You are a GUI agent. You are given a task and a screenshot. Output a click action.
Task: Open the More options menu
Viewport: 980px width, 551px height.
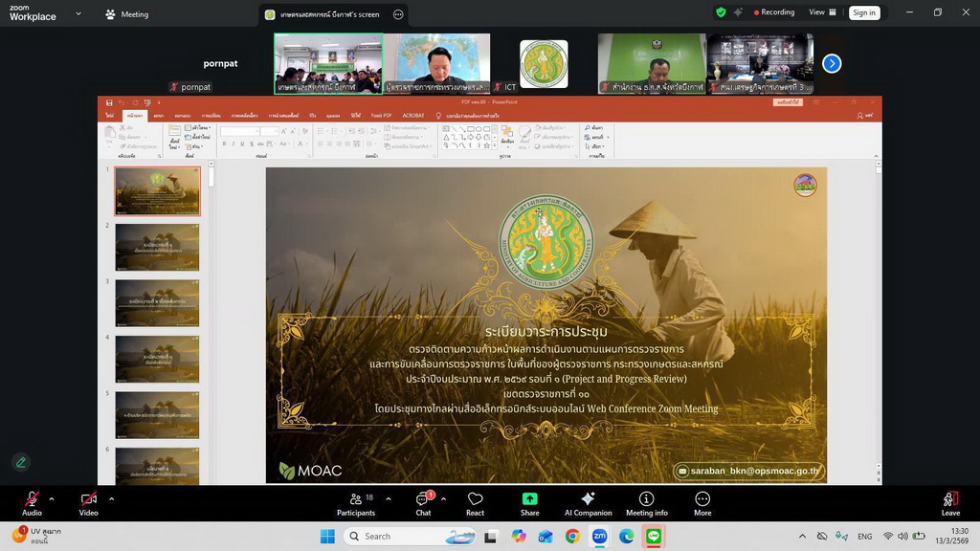point(702,502)
